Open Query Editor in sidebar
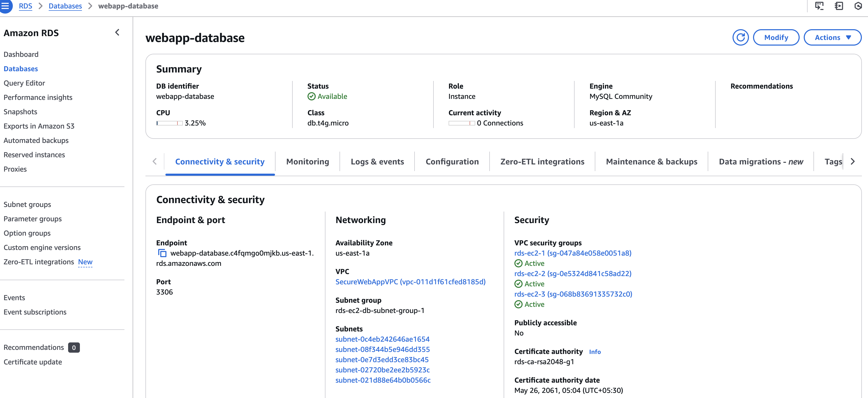This screenshot has height=398, width=868. pyautogui.click(x=24, y=83)
